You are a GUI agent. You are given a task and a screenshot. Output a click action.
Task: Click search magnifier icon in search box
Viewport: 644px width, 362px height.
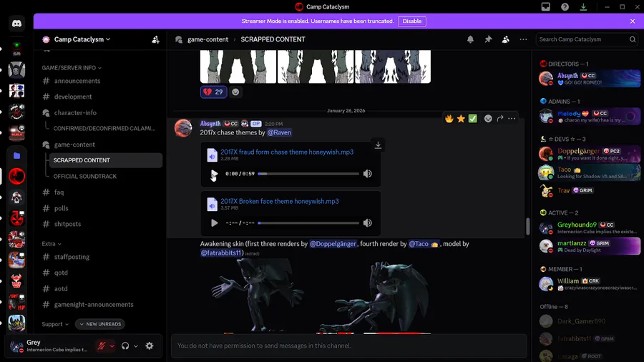tap(633, 39)
